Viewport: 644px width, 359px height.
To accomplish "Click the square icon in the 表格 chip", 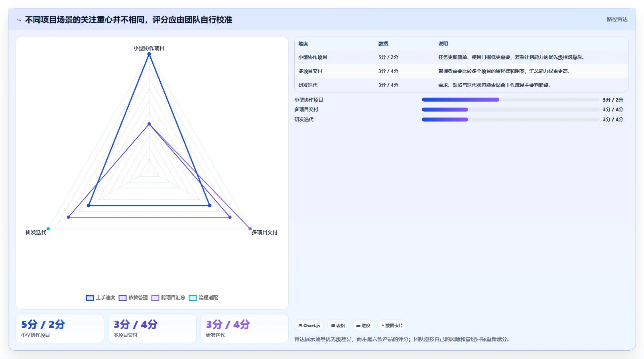I will coord(333,326).
